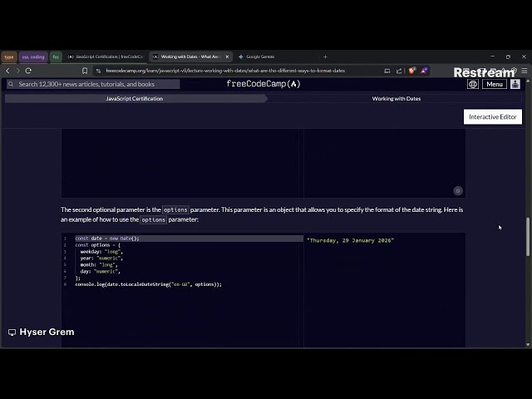This screenshot has width=532, height=399.
Task: Click the Menu button
Action: click(495, 84)
